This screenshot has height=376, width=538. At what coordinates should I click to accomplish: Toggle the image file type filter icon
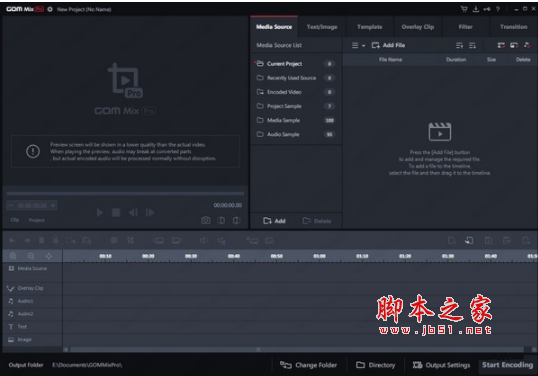pyautogui.click(x=514, y=45)
